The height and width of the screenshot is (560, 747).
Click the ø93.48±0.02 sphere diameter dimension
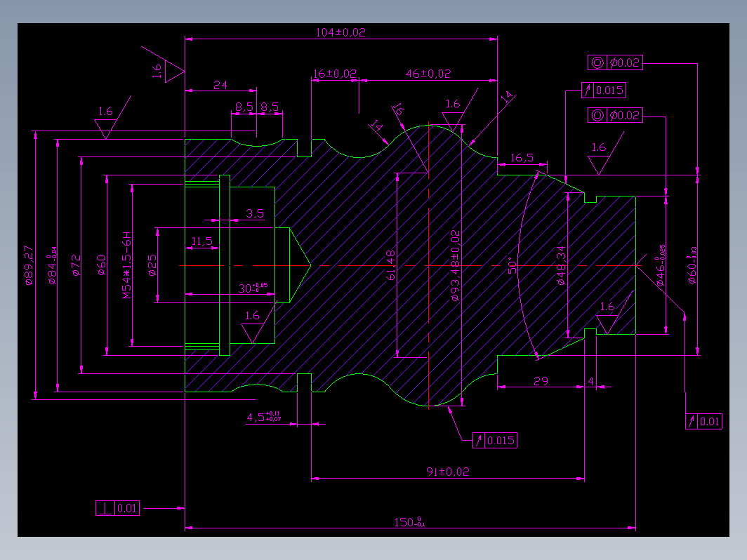(x=455, y=266)
